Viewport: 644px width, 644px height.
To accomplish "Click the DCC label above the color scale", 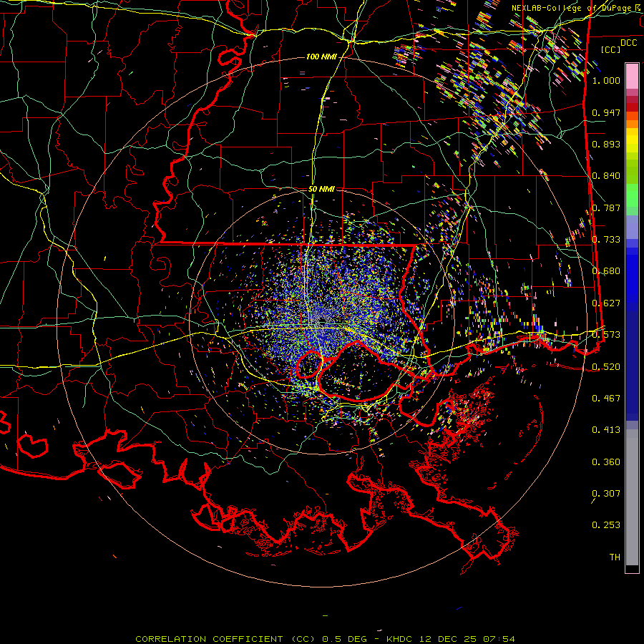I will pos(628,43).
